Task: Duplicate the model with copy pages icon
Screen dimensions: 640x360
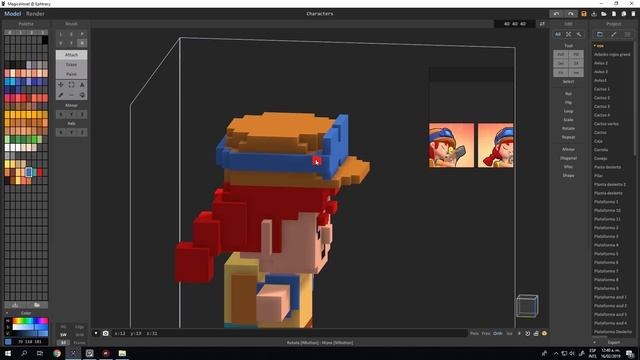Action: pyautogui.click(x=624, y=14)
